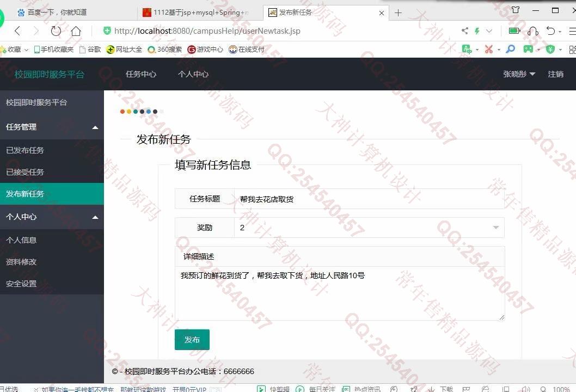The height and width of the screenshot is (392, 576).
Task: Open a new tab with the plus button
Action: [398, 13]
